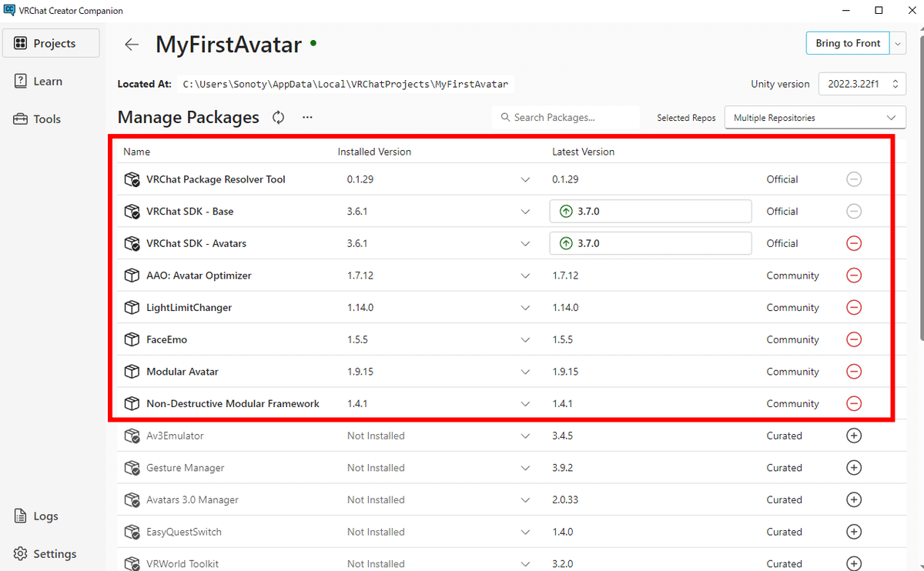924x571 pixels.
Task: Click latest version 3.2.0 of VRWorld Toolkit
Action: tap(564, 564)
